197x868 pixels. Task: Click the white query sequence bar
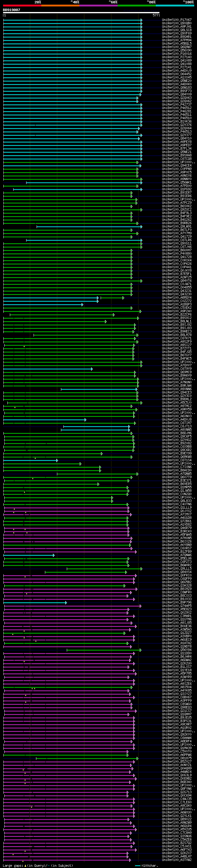81,12
